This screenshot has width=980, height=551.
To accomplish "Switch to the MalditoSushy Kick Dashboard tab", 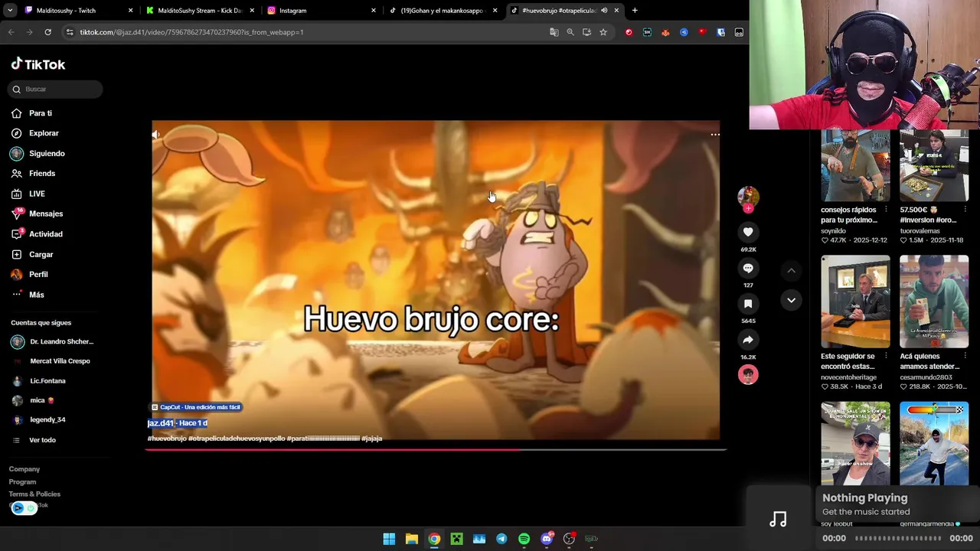I will coord(199,11).
